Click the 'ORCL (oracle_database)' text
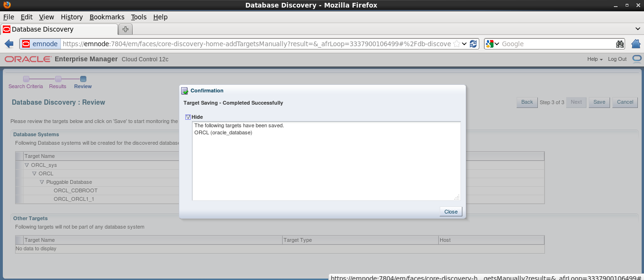Viewport: 644px width, 280px height. [223, 132]
